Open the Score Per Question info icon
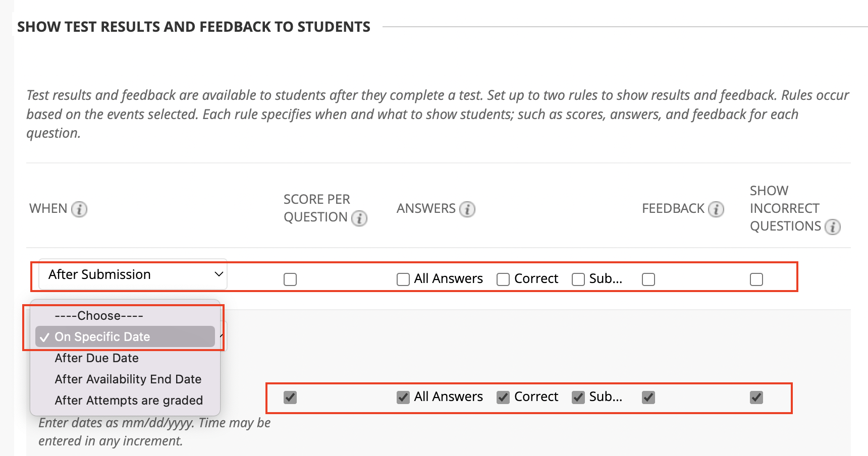The height and width of the screenshot is (456, 868). 359,218
